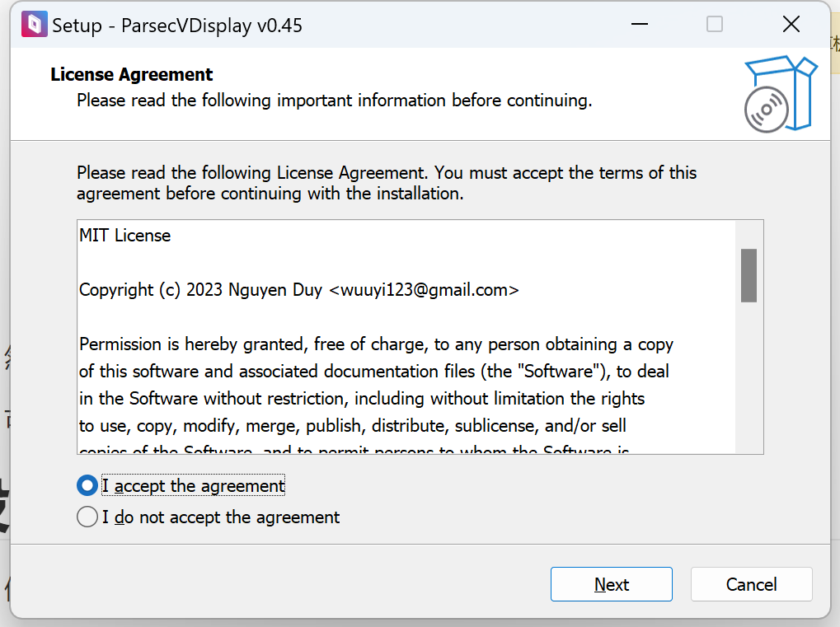The height and width of the screenshot is (627, 840).
Task: Click the "MIT License" line in license text
Action: (124, 236)
